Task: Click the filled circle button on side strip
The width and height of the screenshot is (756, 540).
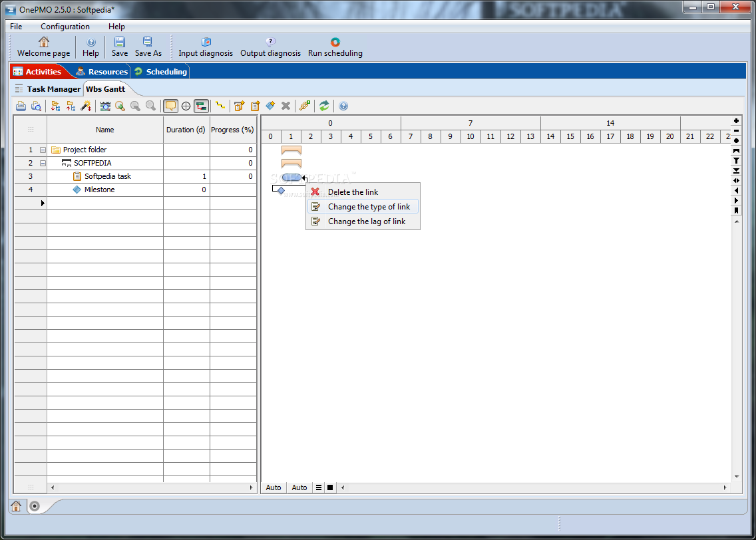Action: (736, 141)
